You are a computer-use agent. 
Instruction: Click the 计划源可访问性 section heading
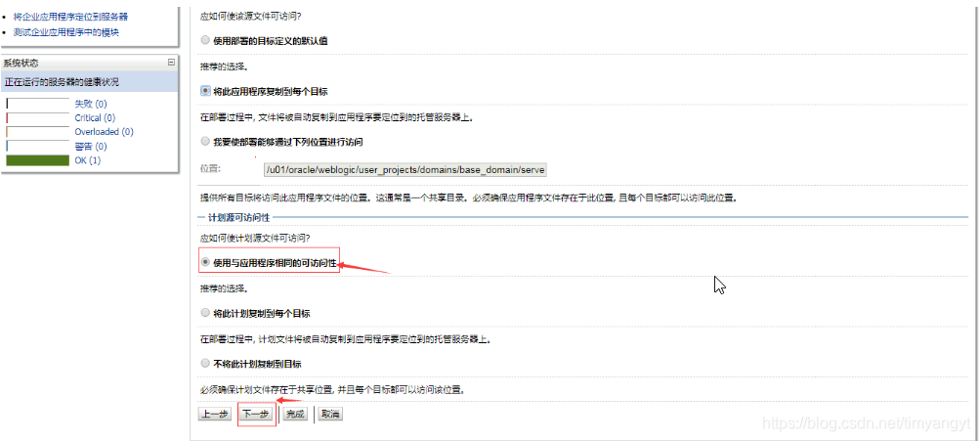coord(238,217)
